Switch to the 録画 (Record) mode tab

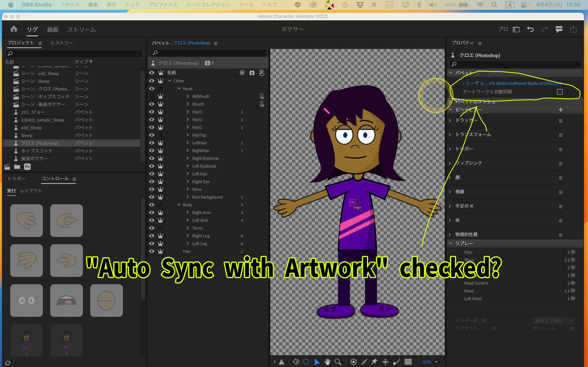click(52, 30)
